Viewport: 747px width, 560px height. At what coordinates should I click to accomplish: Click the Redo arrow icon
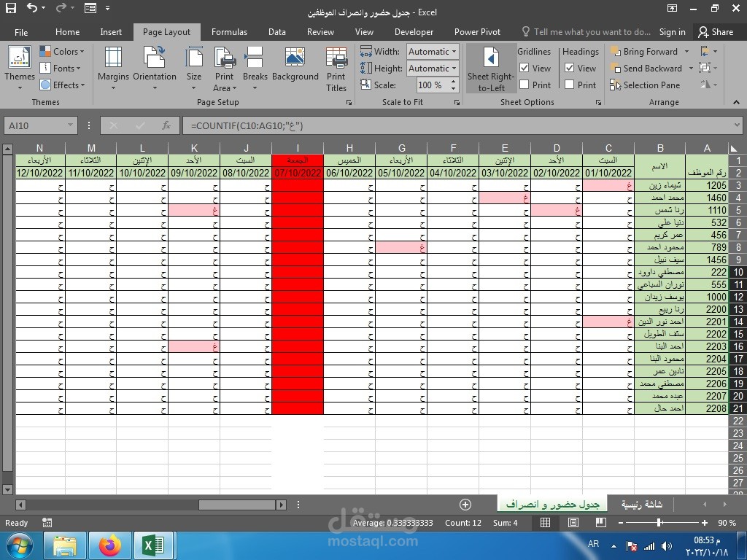[61, 7]
